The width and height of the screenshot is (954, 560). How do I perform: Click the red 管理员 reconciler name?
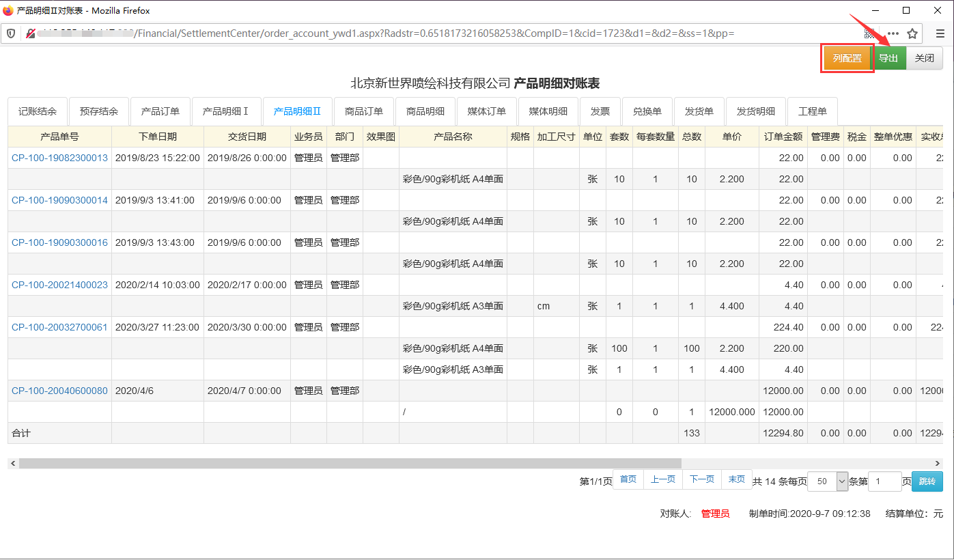715,514
